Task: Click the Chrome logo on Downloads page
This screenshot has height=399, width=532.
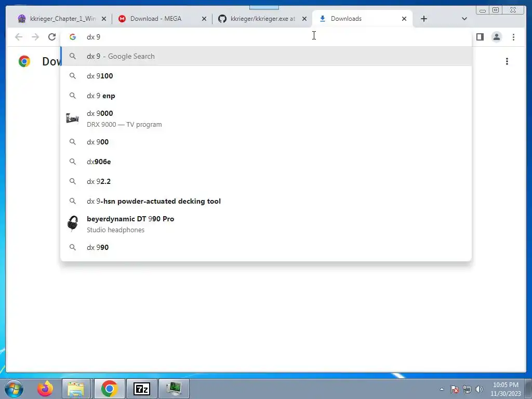Action: coord(24,61)
